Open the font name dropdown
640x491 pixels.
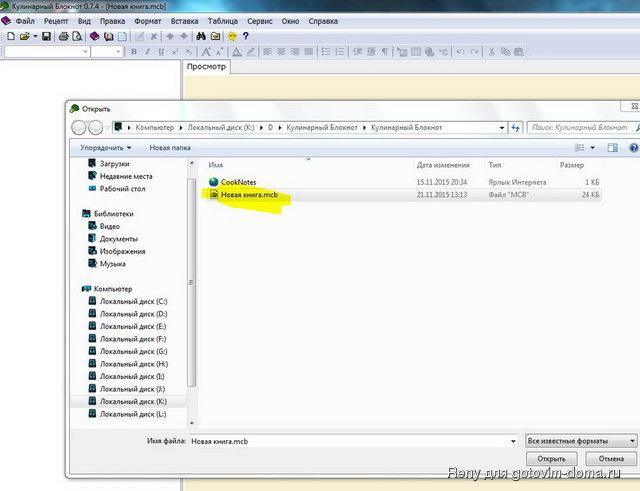point(85,51)
